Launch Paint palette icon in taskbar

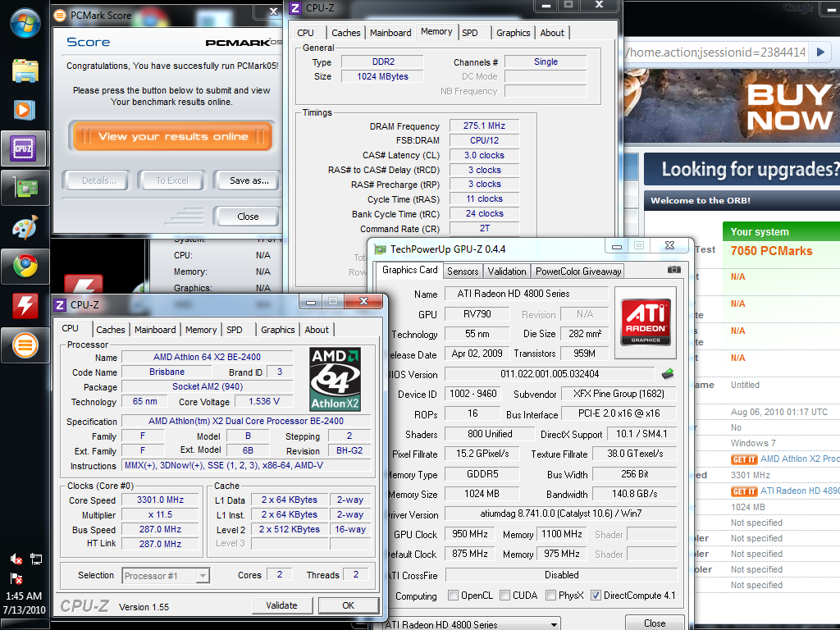25,227
